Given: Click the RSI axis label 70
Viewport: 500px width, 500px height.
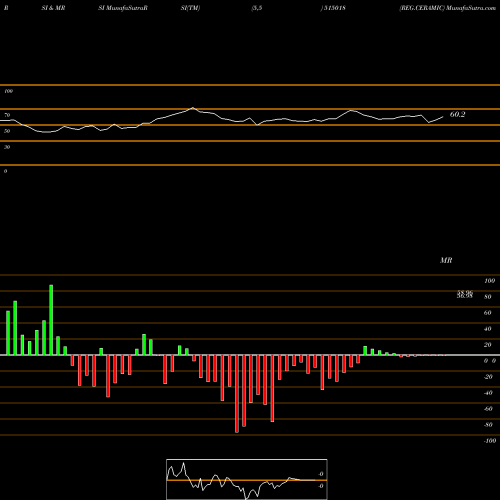Looking at the screenshot, I should (7, 115).
